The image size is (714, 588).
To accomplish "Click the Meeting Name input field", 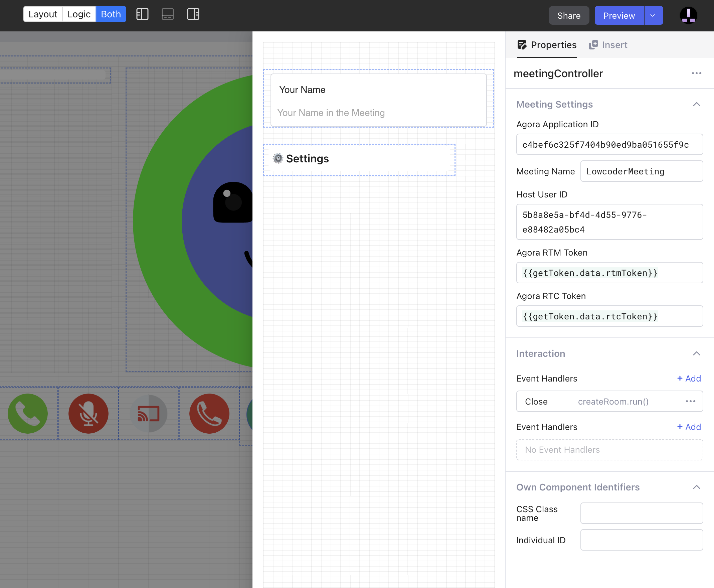I will pos(641,171).
